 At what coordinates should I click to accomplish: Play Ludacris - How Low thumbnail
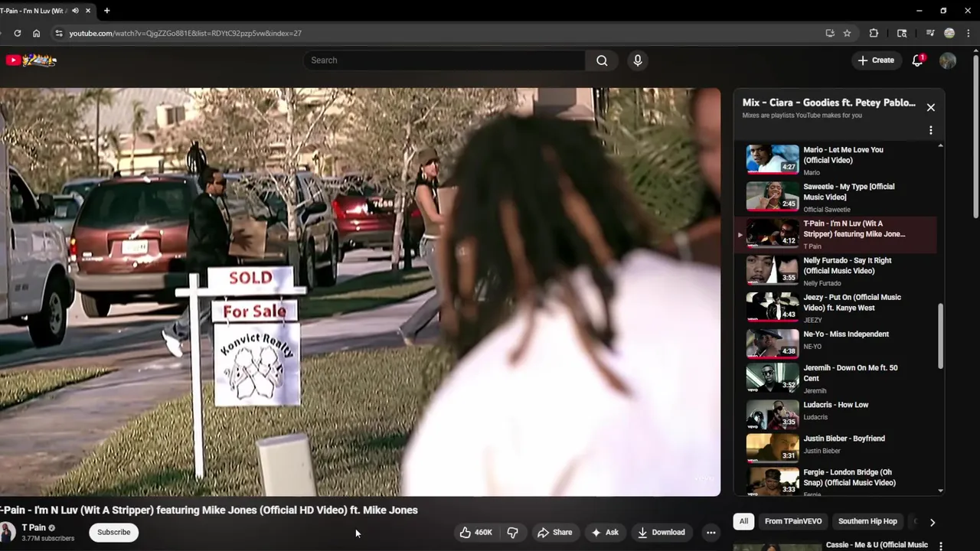pos(773,414)
